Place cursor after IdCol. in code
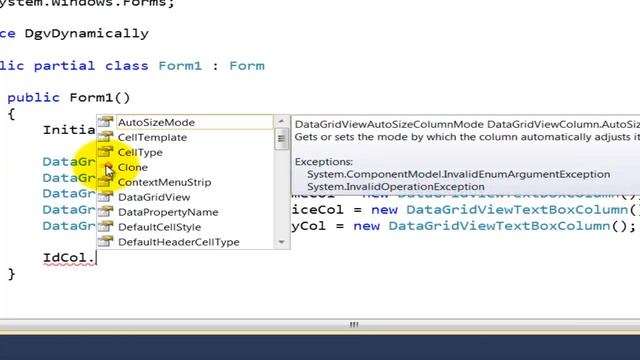 [96, 258]
